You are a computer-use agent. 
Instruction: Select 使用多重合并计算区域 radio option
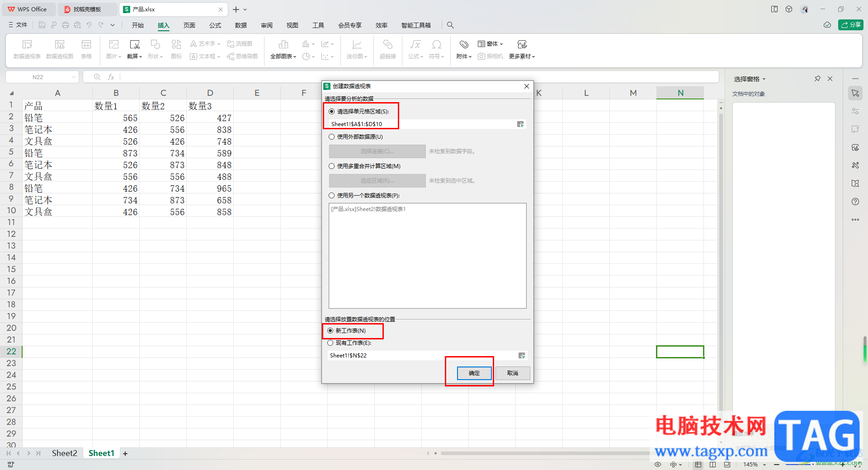tap(332, 166)
